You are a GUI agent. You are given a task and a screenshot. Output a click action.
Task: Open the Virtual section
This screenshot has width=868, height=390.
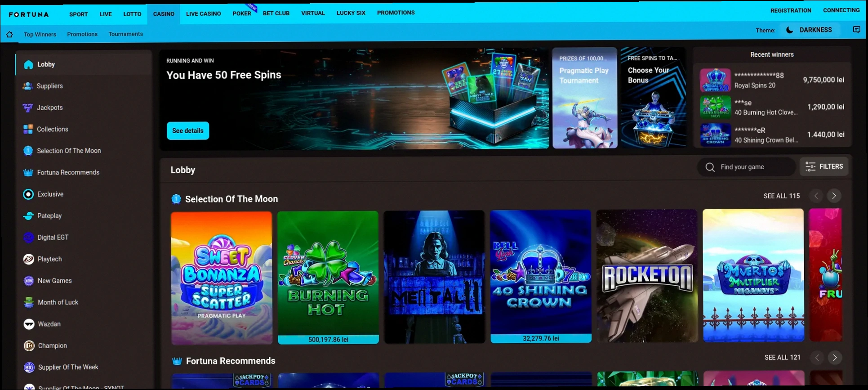(x=313, y=13)
